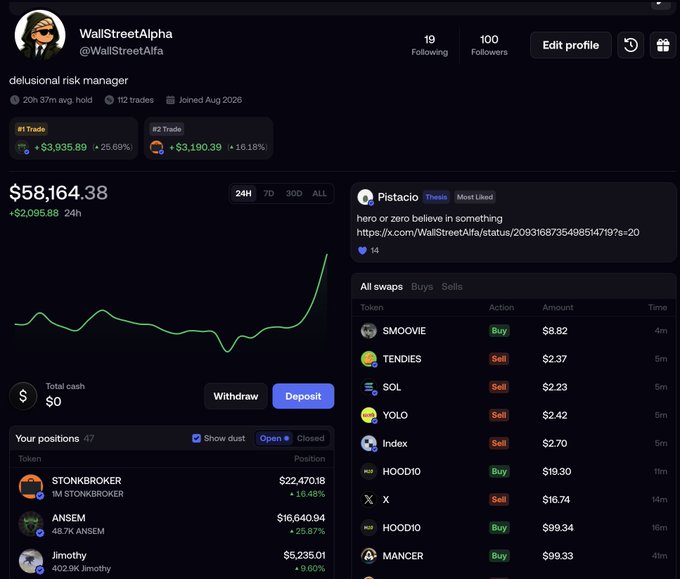
Task: Click the Amount column header
Action: pos(558,307)
